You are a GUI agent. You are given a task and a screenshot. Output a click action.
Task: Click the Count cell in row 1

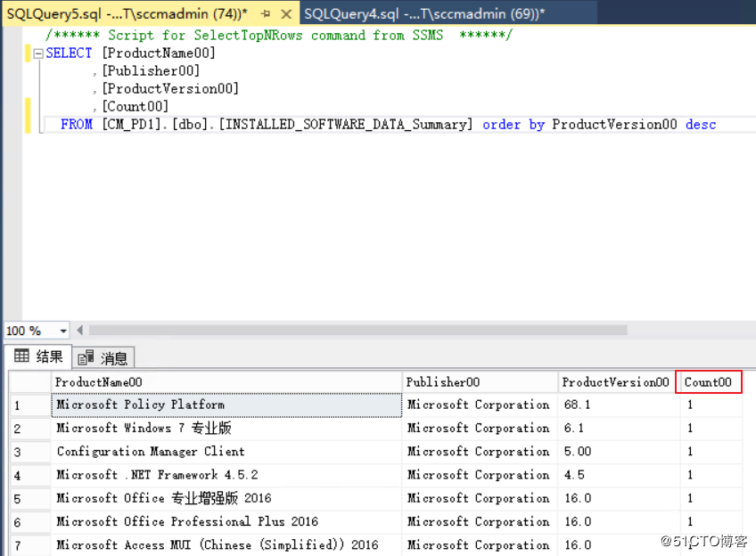click(711, 405)
